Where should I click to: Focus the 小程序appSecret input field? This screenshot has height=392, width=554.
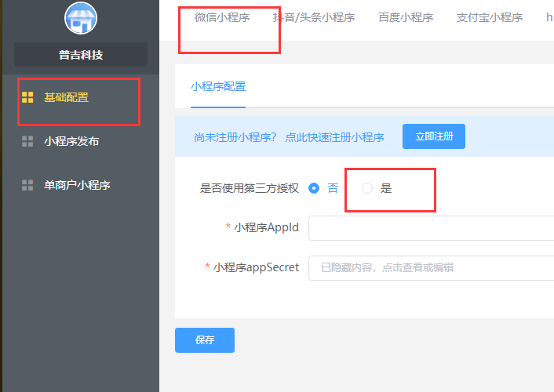click(x=431, y=268)
